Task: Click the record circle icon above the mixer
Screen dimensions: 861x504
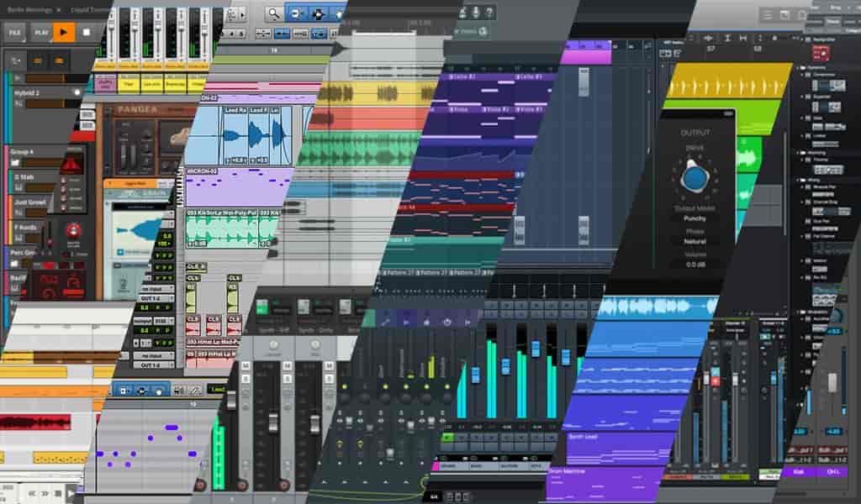Action: (x=447, y=321)
